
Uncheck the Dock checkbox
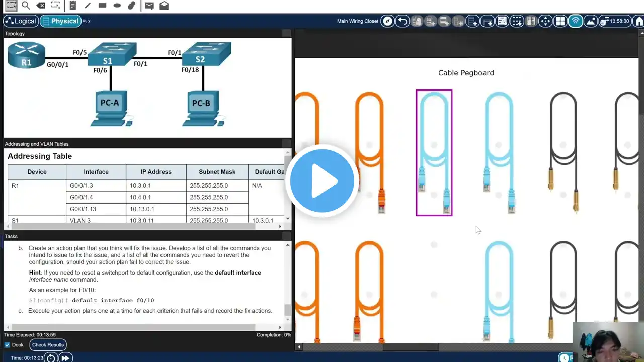pos(7,345)
